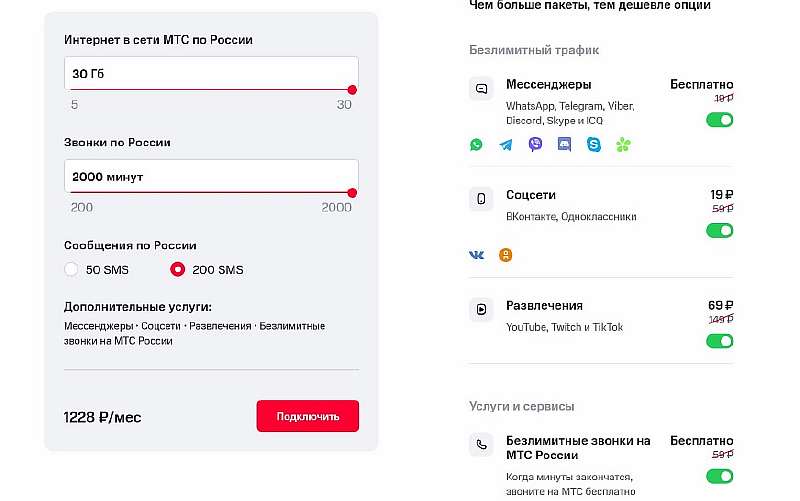
Task: Switch off the Развлечения toggle
Action: (x=719, y=341)
